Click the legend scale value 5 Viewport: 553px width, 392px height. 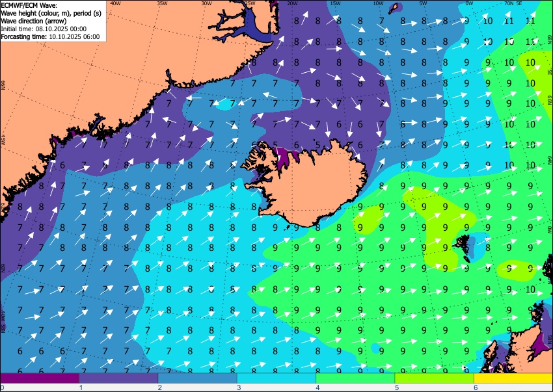(397, 387)
